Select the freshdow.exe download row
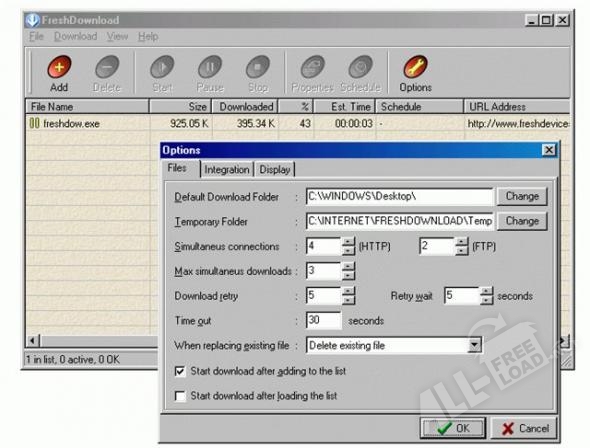 297,123
